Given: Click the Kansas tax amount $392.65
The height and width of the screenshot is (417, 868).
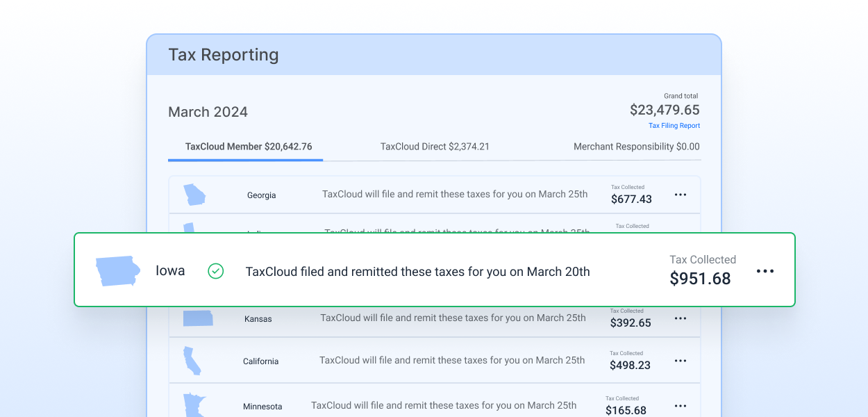Looking at the screenshot, I should click(631, 323).
